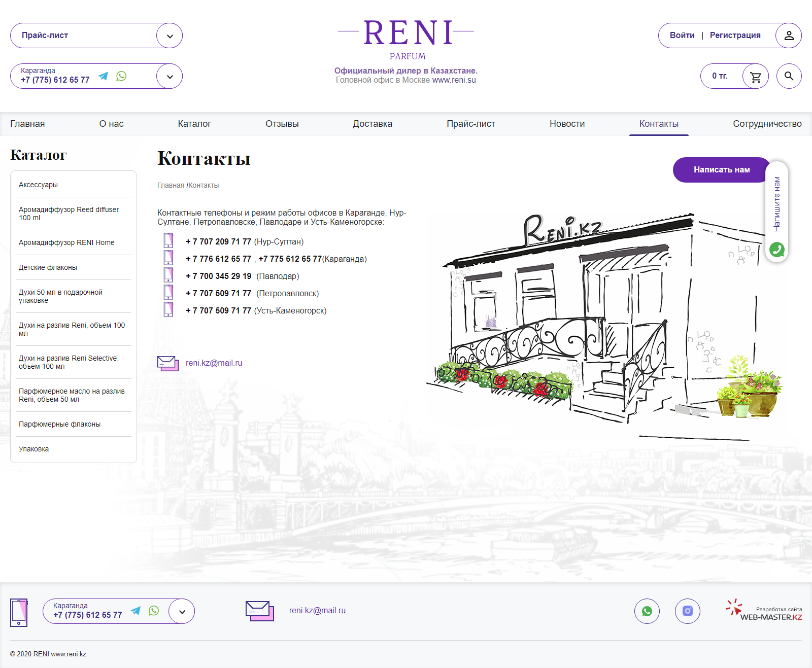Click Nur-Sultan number +7 707 209 71 77

219,242
